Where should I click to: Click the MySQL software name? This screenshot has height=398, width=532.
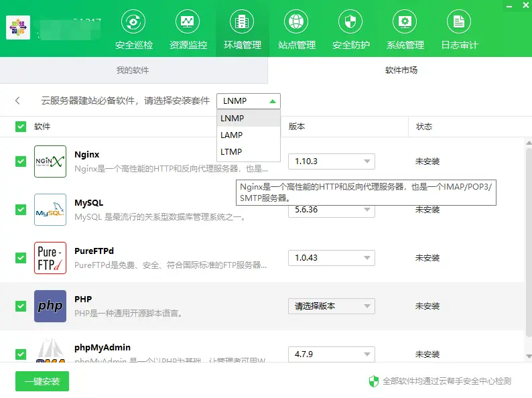(x=89, y=203)
